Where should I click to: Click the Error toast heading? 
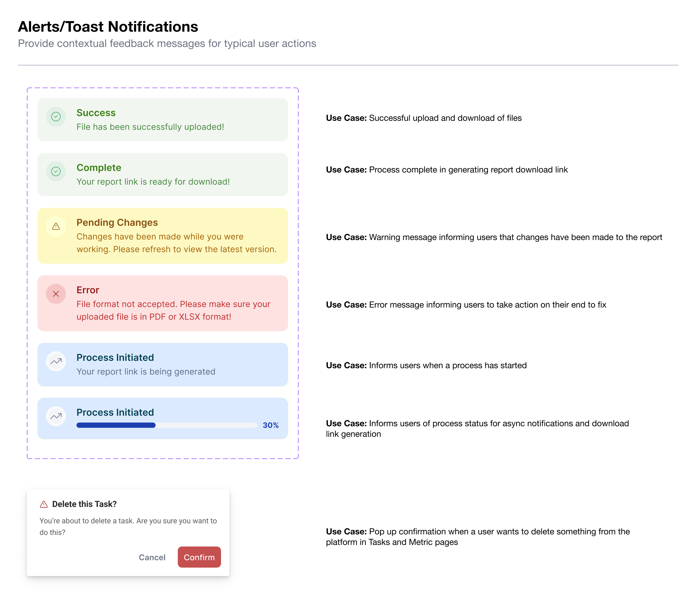(88, 290)
